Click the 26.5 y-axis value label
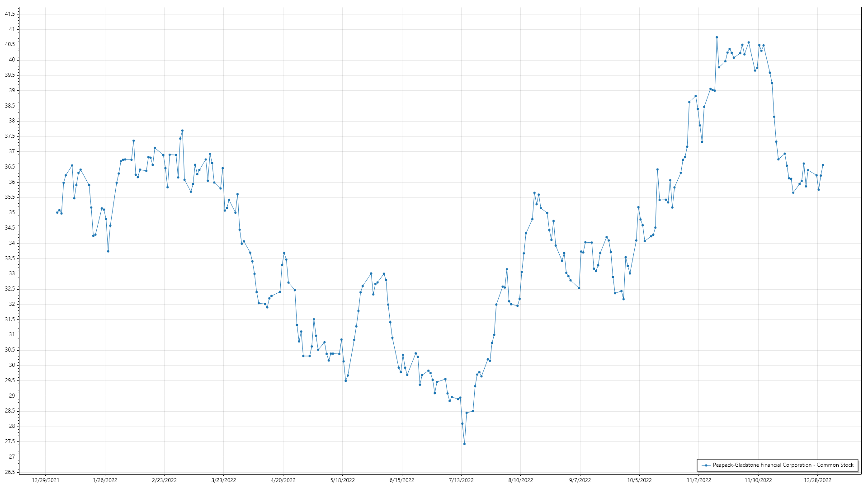This screenshot has height=488, width=868. click(x=10, y=472)
